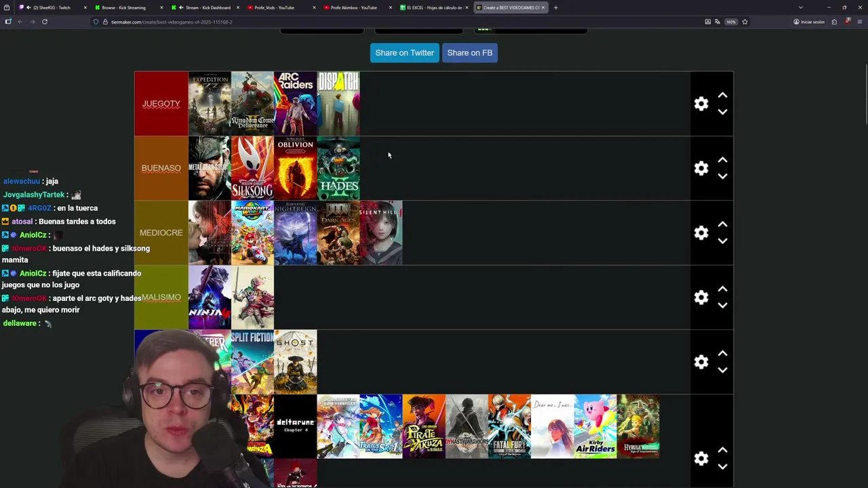Select Hades II game cover

click(338, 168)
